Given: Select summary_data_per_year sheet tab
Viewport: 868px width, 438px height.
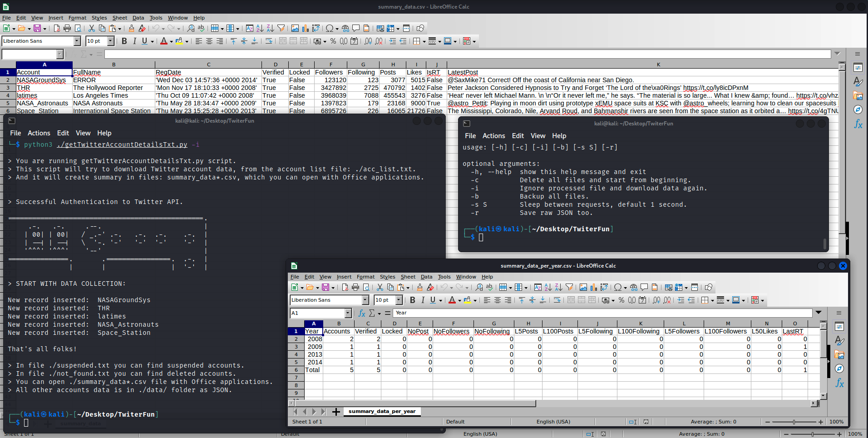Looking at the screenshot, I should coord(382,411).
